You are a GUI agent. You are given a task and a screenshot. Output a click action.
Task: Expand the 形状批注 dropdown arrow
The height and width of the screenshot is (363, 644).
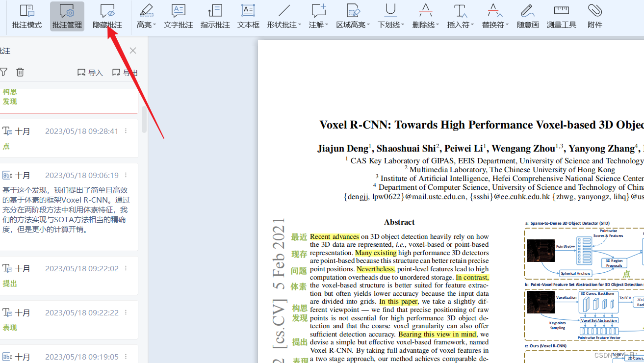(x=299, y=25)
